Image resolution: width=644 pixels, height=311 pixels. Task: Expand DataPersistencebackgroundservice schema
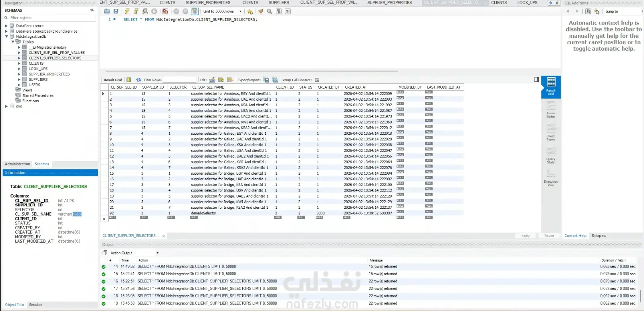pyautogui.click(x=6, y=31)
